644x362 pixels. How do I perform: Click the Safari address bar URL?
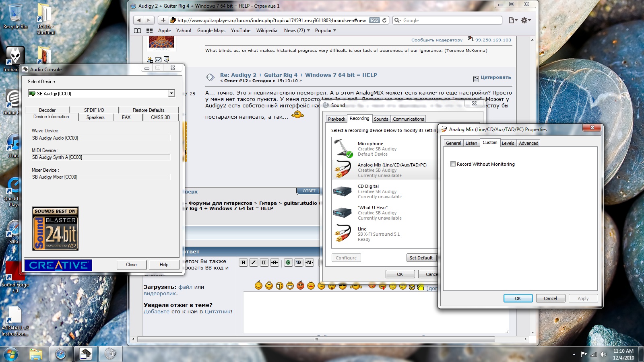point(272,20)
